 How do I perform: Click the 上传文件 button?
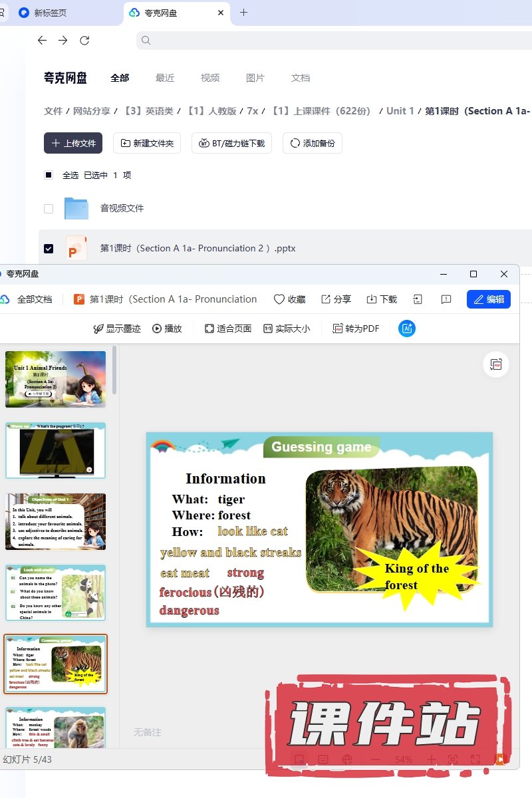click(73, 143)
